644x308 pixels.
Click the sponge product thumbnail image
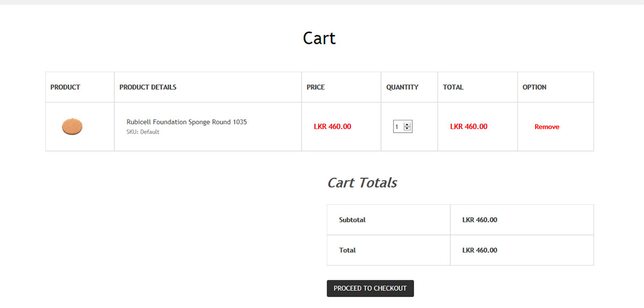[x=72, y=127]
